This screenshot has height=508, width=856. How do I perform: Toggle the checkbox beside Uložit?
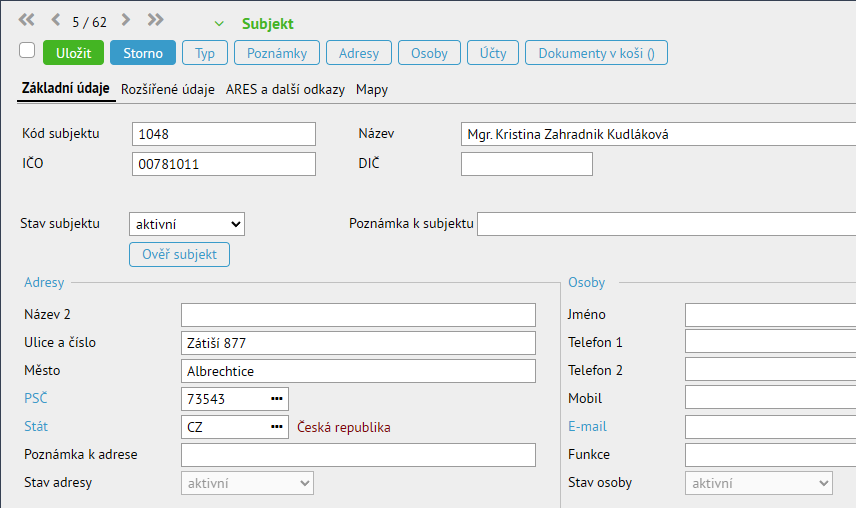(27, 50)
